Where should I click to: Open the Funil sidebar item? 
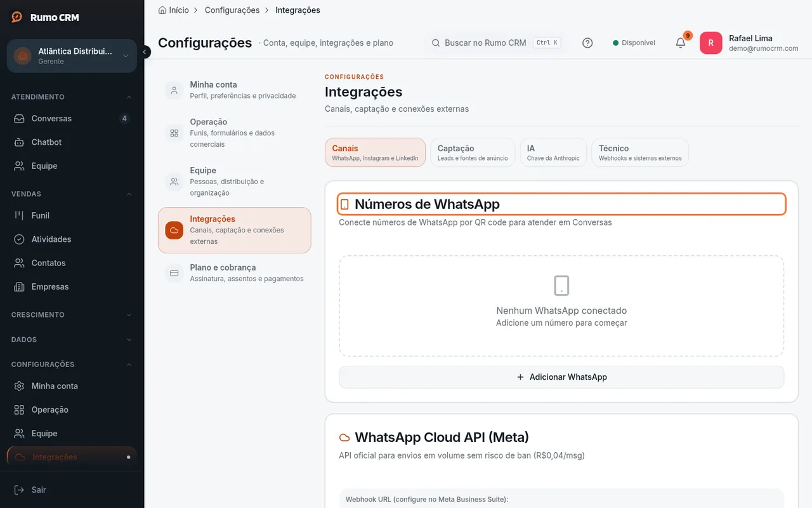(x=72, y=215)
